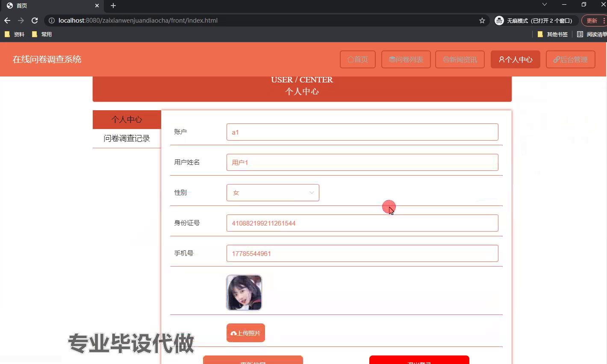Click the browser back arrow

(7, 21)
